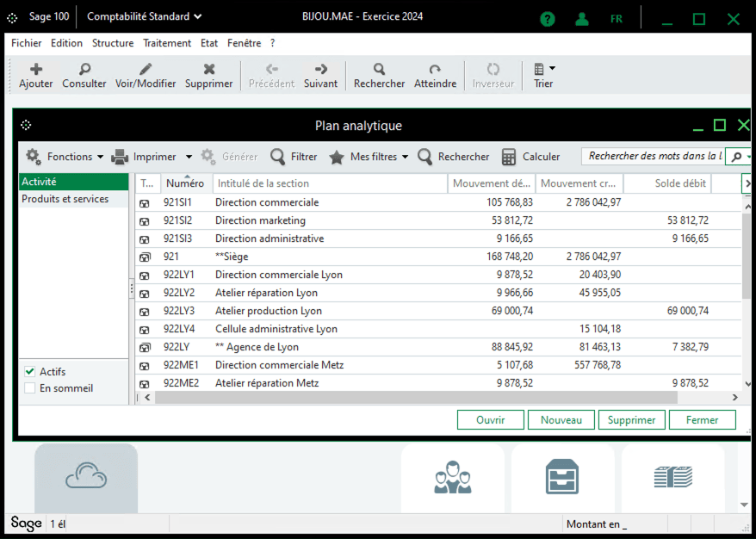This screenshot has width=756, height=539.
Task: Click the Rechercher icon in Plan analytique
Action: (x=424, y=157)
